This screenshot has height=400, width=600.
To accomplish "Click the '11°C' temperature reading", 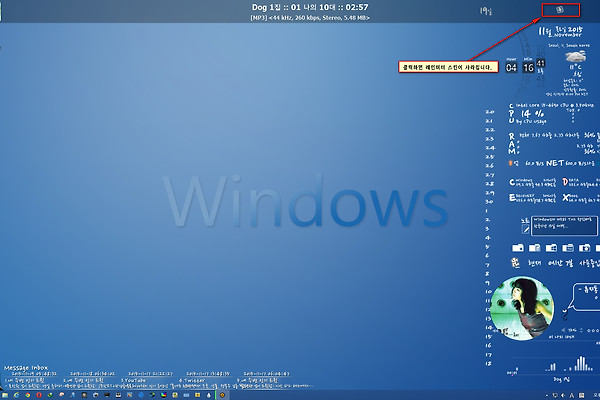I will coord(576,67).
